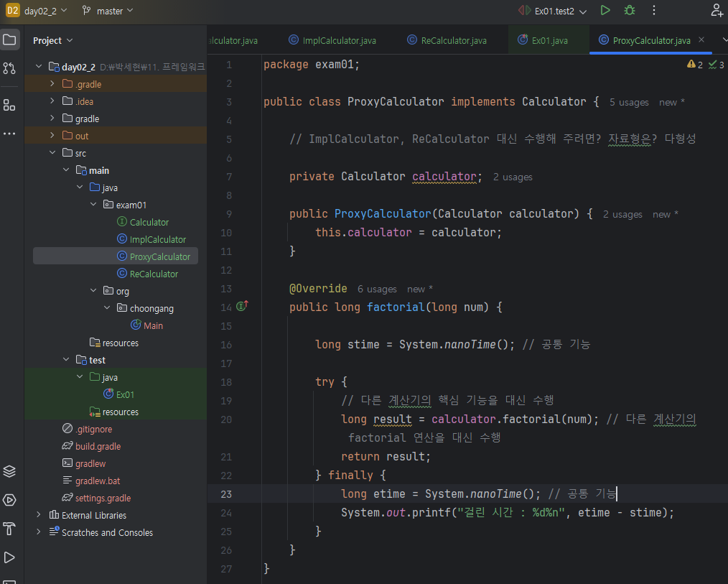
Task: Collapse the org package
Action: tap(94, 290)
